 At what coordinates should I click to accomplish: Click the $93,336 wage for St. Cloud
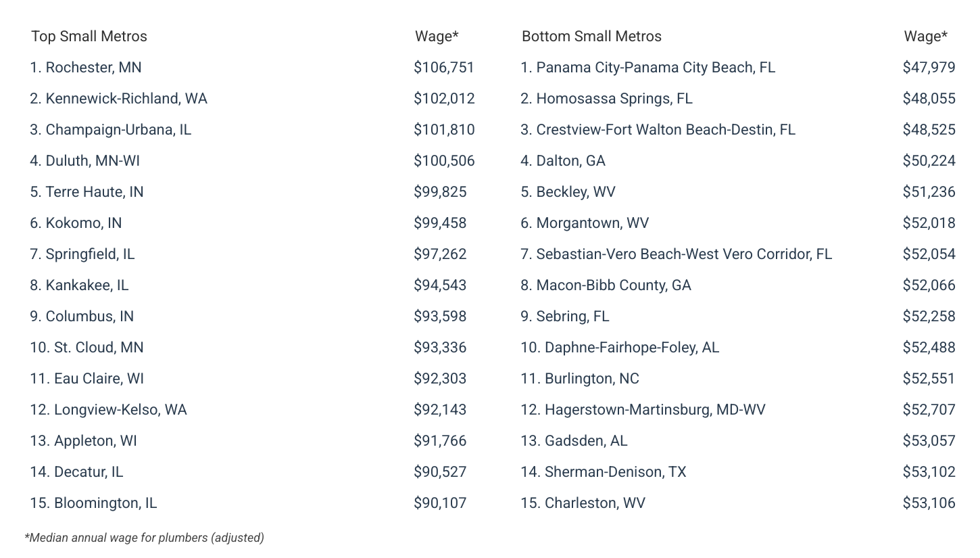440,348
